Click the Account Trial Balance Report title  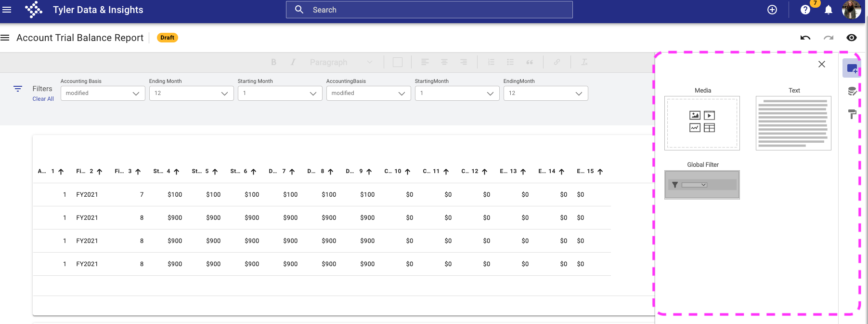tap(80, 38)
